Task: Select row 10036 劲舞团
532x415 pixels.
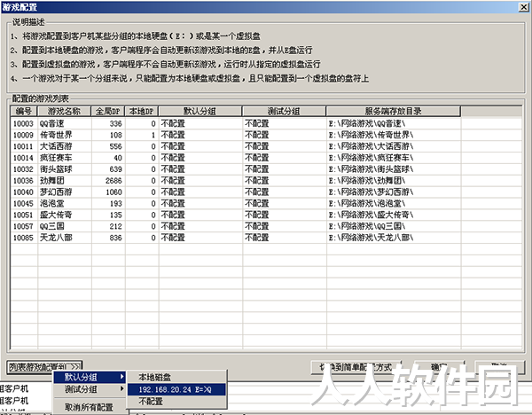Action: click(266, 181)
